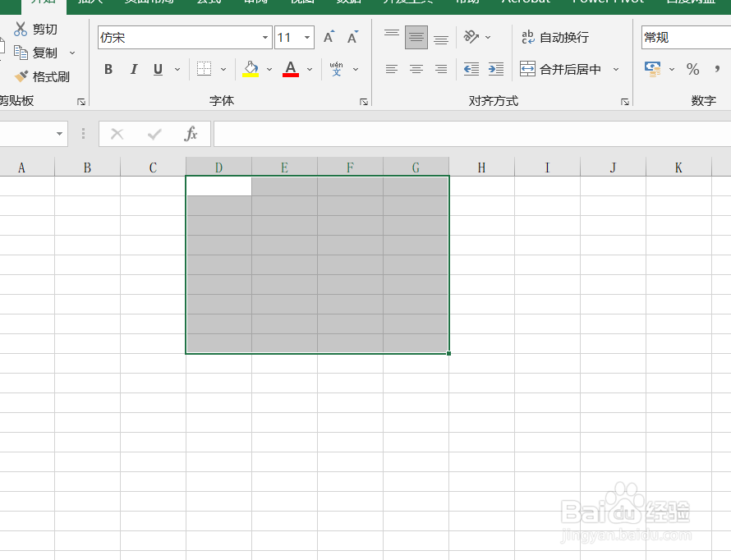Expand Copy options arrow
731x560 pixels.
click(72, 53)
